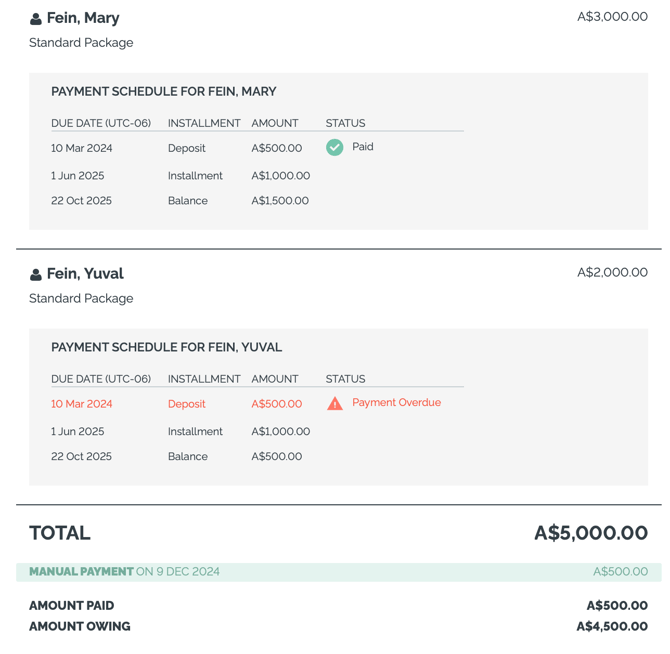
Task: Click Yuval's A$500.00 overdue deposit amount
Action: pyautogui.click(x=276, y=404)
